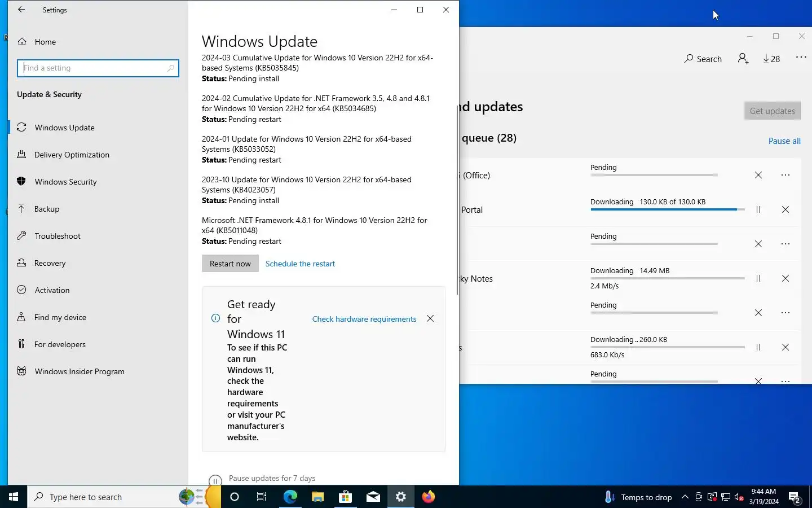Open more options for pending item below Sticky Notes
The height and width of the screenshot is (508, 812).
pos(785,313)
